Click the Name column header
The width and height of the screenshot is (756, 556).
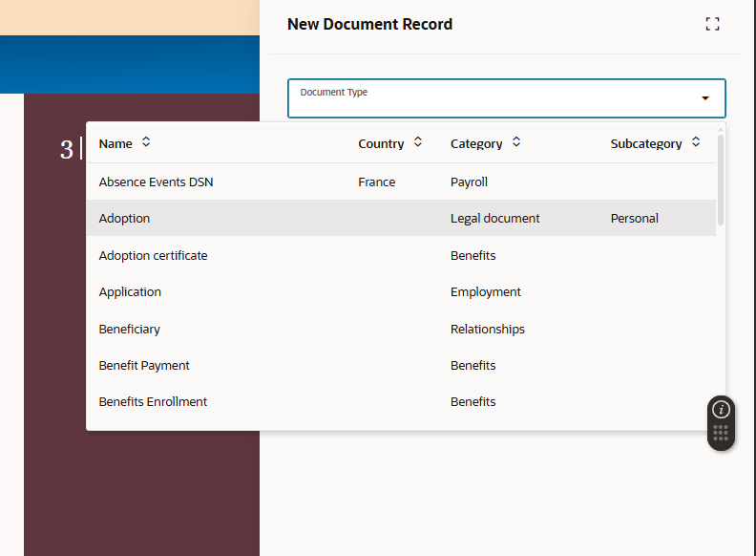pyautogui.click(x=115, y=144)
